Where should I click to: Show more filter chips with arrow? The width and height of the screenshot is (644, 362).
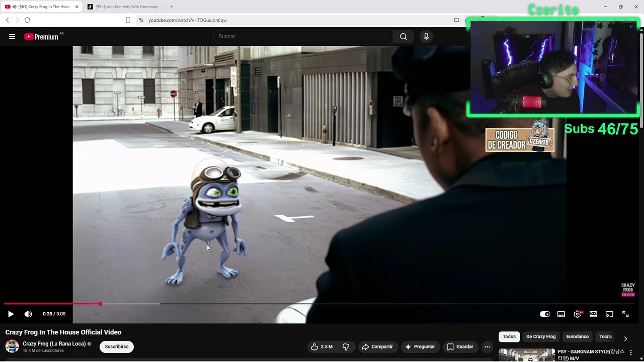point(625,338)
